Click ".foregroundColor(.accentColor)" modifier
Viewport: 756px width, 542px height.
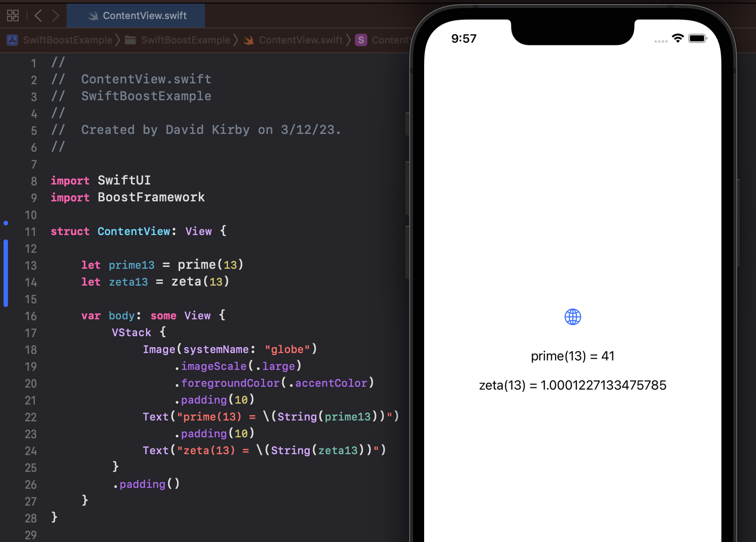tap(274, 383)
